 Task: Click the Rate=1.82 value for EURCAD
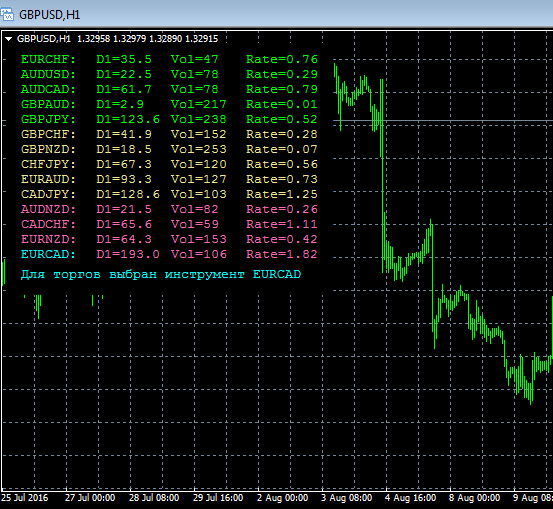[x=282, y=254]
